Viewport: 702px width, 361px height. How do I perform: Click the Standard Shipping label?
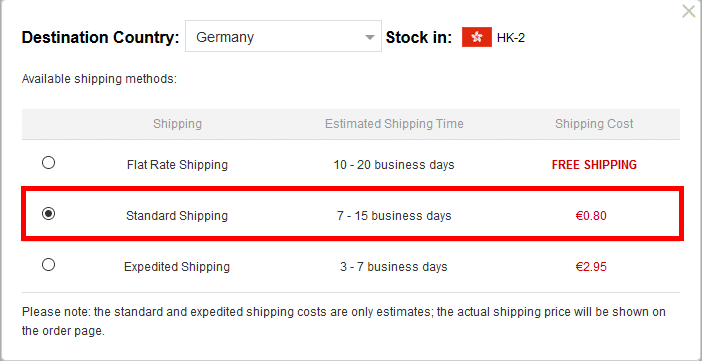click(177, 216)
